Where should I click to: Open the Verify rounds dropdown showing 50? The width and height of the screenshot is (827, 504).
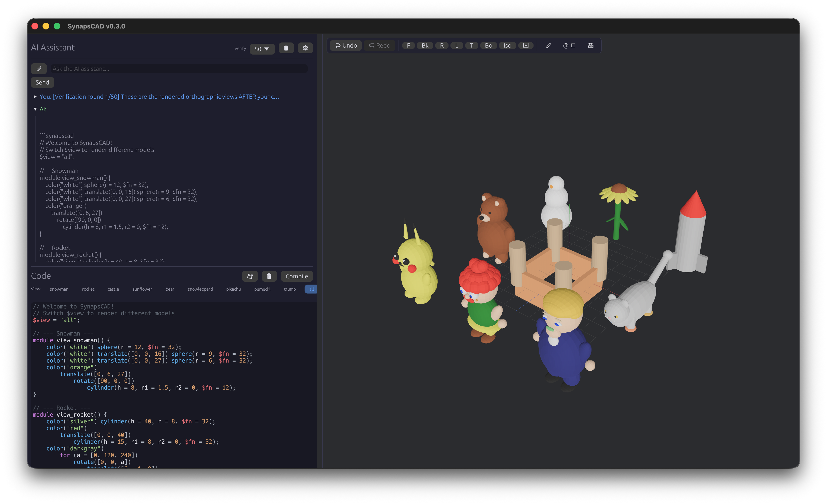pyautogui.click(x=262, y=49)
